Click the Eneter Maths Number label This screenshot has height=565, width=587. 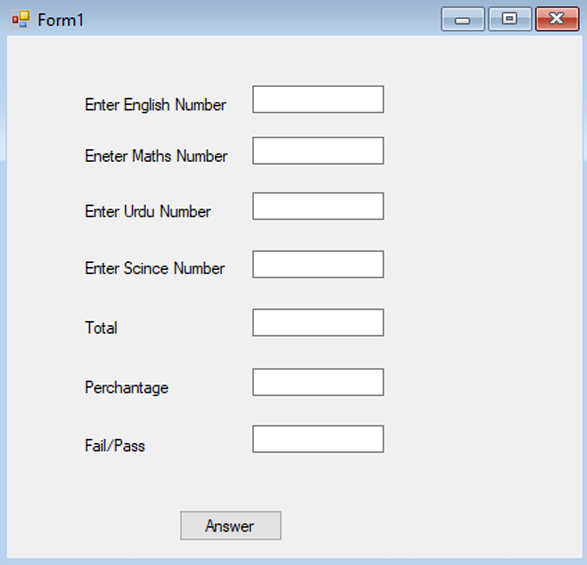point(156,156)
